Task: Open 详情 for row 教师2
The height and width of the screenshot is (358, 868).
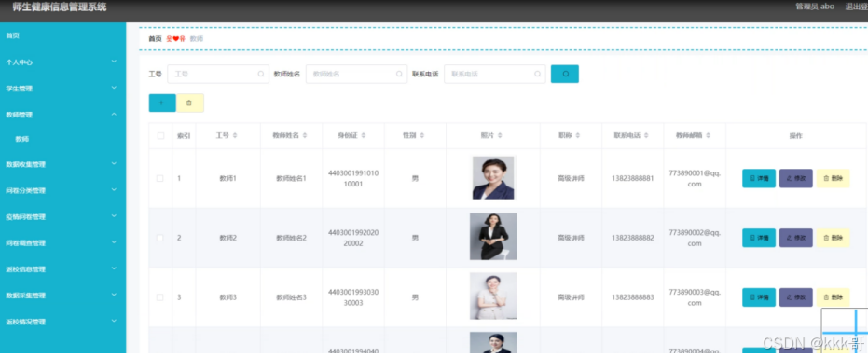Action: (759, 238)
